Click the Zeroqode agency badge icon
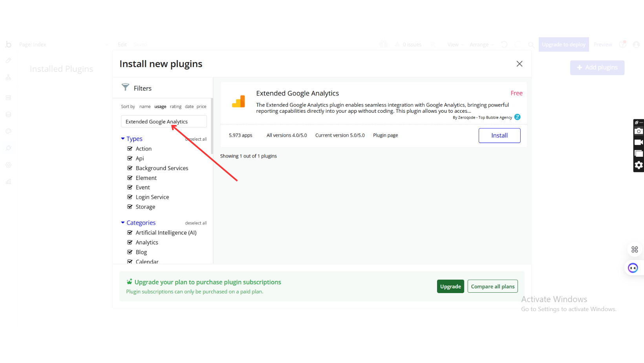644x363 pixels. [x=518, y=117]
